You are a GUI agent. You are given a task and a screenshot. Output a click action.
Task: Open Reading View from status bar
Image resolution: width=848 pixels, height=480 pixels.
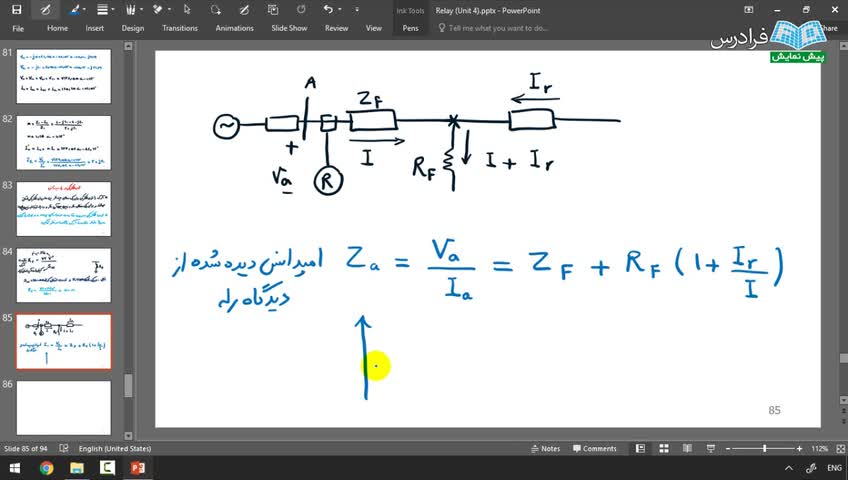687,449
